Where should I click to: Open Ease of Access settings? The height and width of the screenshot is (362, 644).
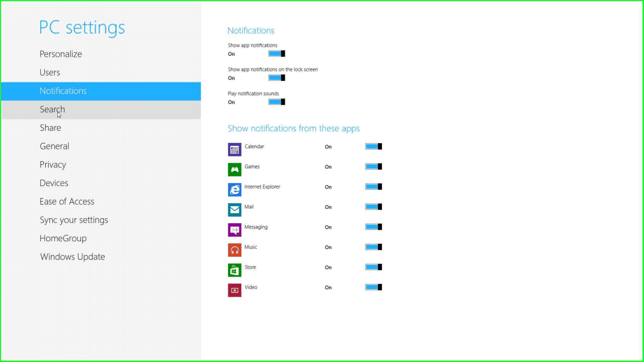(x=67, y=202)
